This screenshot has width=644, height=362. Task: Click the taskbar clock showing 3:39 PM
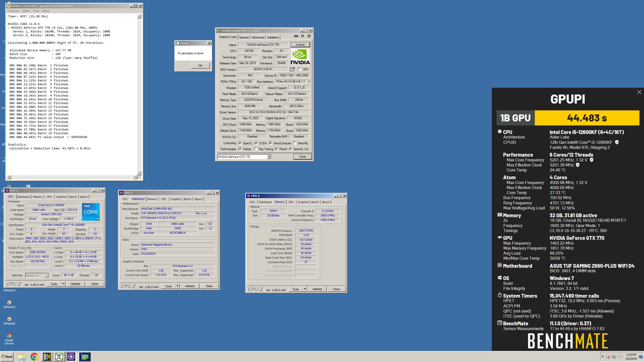(x=631, y=357)
